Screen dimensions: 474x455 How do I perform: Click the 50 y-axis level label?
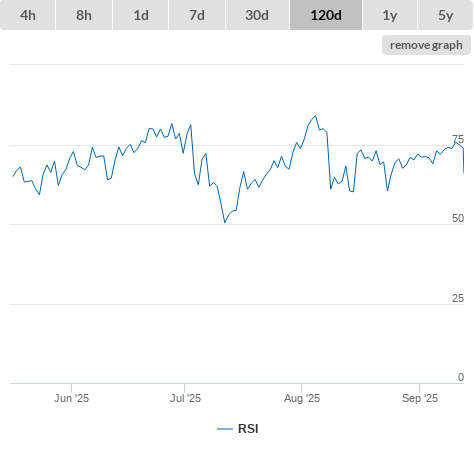pos(458,218)
